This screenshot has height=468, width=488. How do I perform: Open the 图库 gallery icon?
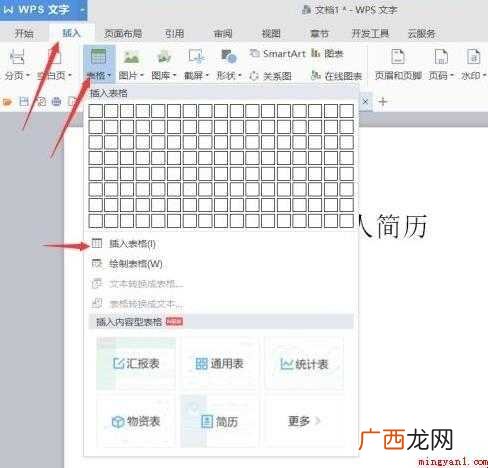tap(164, 57)
